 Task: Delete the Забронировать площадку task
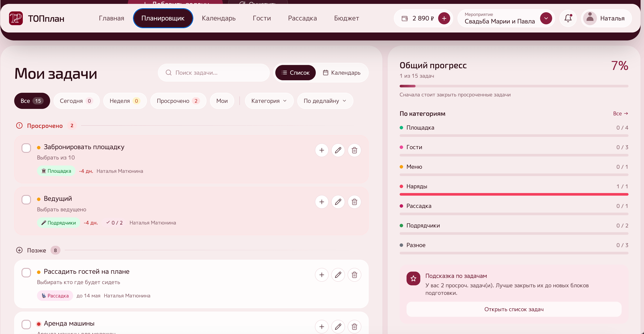coord(354,150)
